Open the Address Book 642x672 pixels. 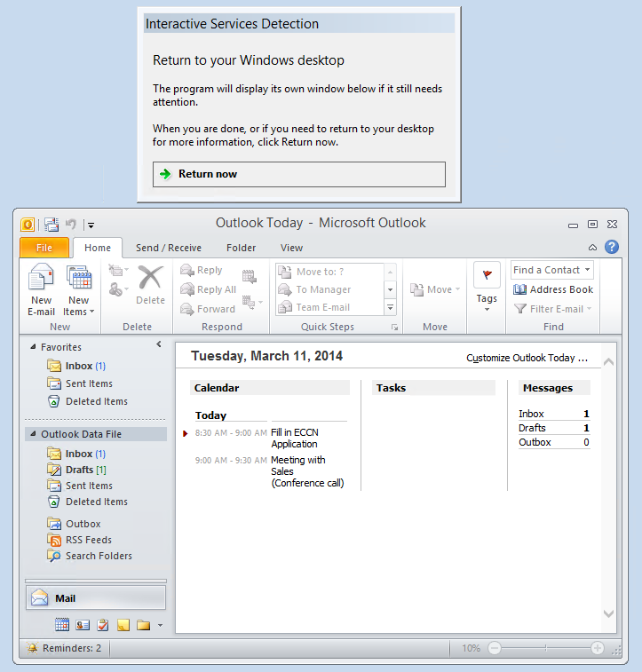coord(553,289)
